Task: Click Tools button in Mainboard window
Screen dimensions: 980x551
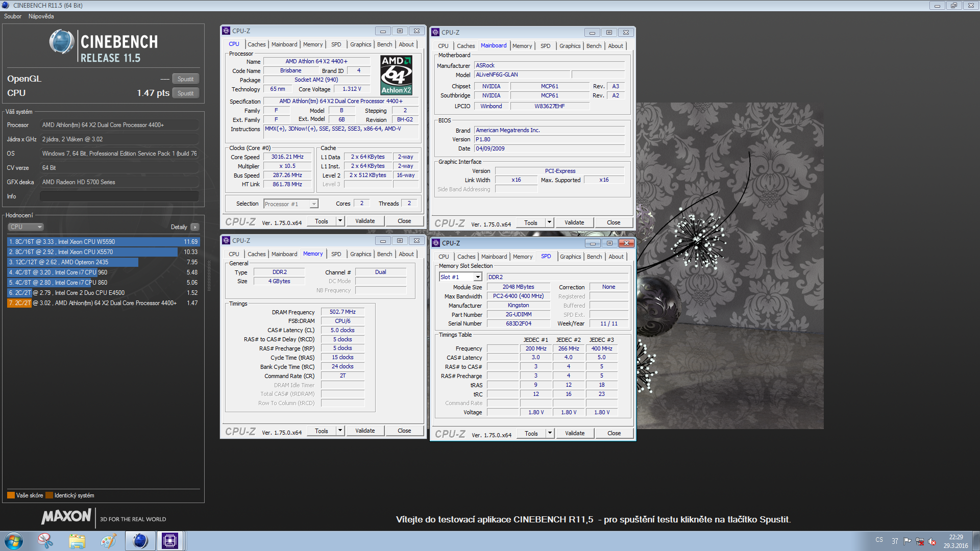Action: (531, 222)
